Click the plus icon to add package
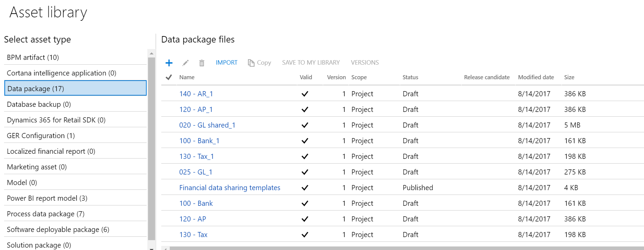 pyautogui.click(x=169, y=63)
